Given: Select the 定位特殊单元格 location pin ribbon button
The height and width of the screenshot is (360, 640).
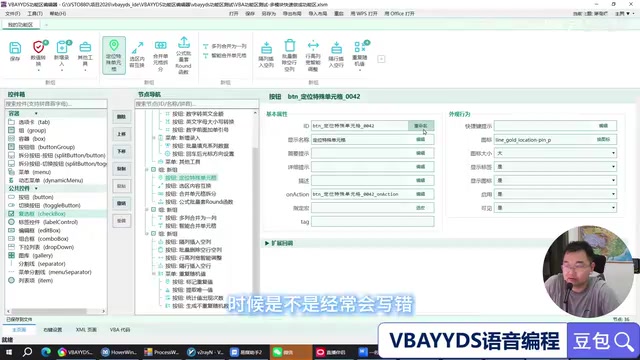Looking at the screenshot, I should pyautogui.click(x=114, y=55).
